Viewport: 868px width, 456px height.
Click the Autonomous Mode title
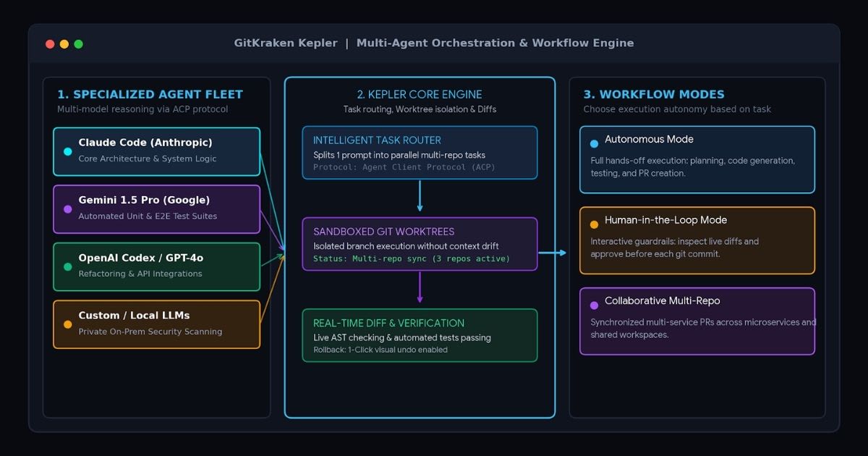tap(649, 139)
